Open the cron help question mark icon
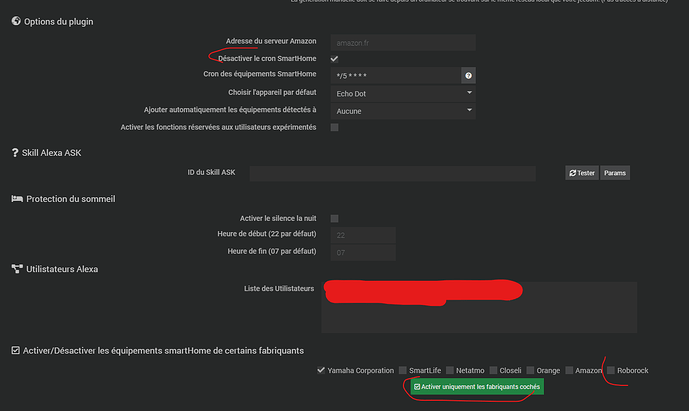 coord(468,76)
